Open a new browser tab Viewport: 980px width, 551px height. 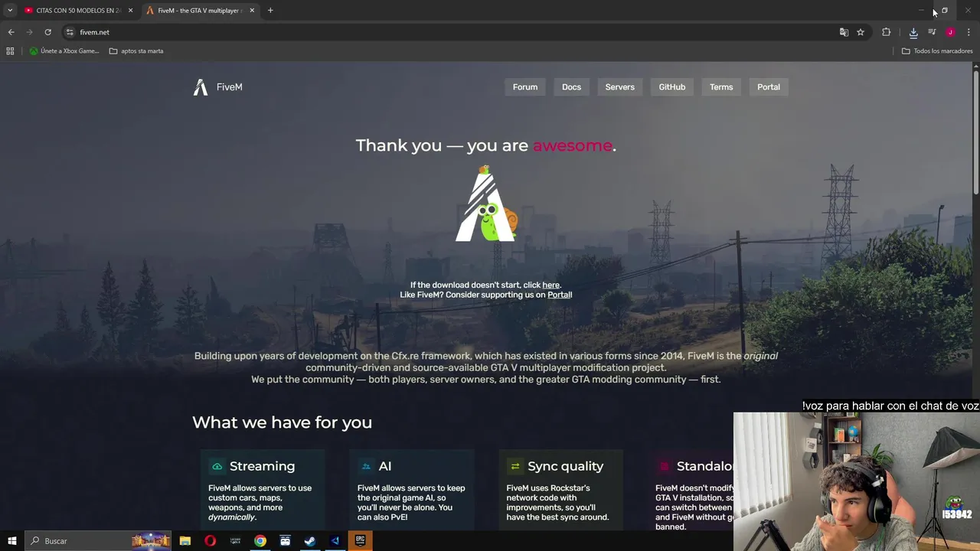pos(270,11)
